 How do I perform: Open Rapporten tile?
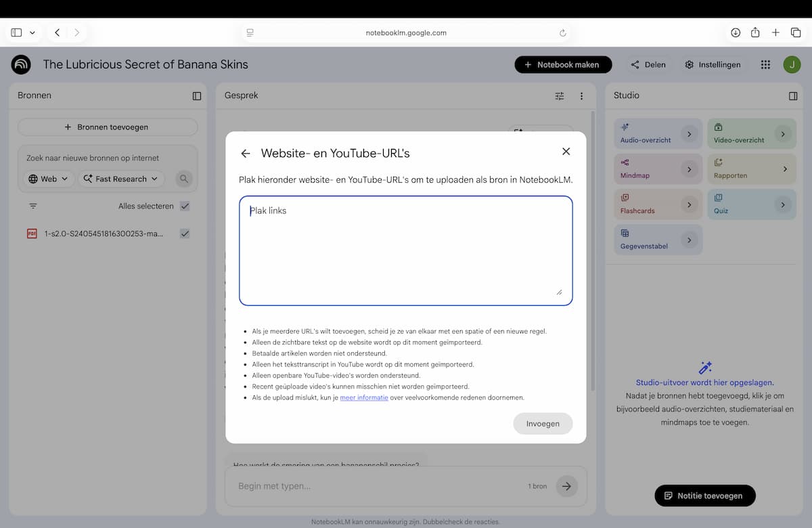tap(752, 169)
